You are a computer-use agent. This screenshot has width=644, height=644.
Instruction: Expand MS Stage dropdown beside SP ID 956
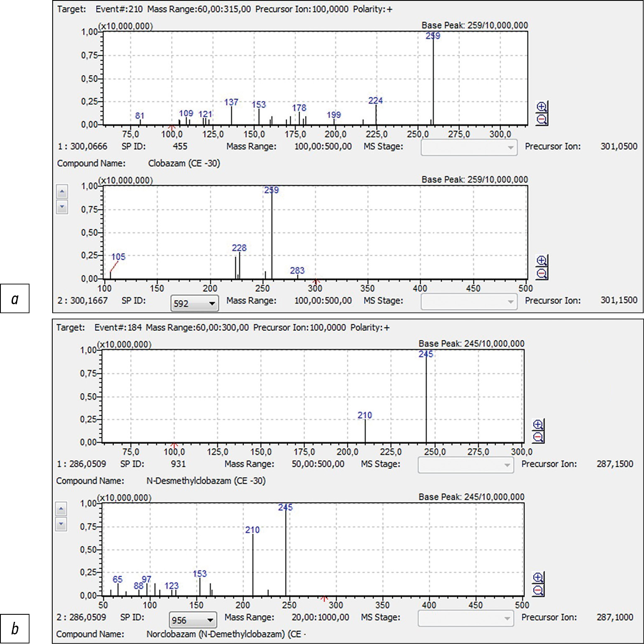[x=507, y=619]
